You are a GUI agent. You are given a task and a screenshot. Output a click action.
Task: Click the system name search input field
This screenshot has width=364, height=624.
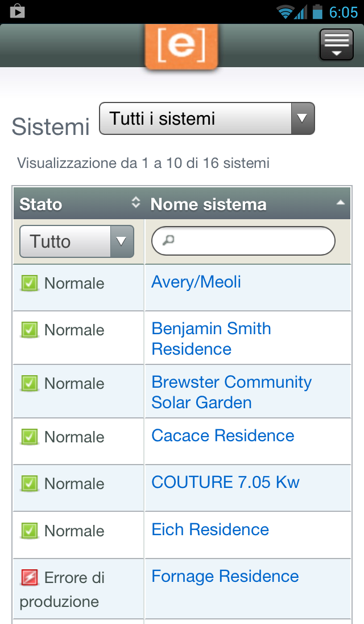click(x=243, y=241)
